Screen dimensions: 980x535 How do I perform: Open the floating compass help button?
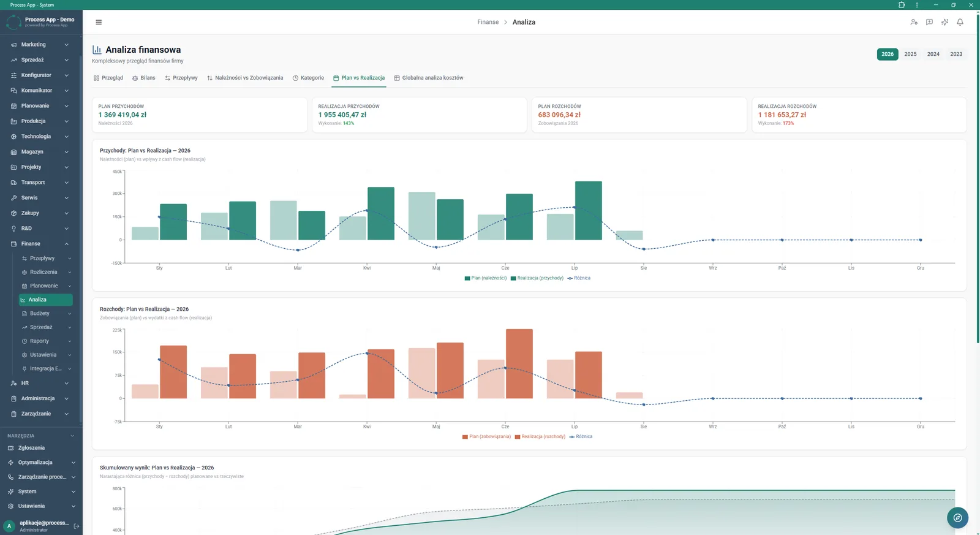957,518
